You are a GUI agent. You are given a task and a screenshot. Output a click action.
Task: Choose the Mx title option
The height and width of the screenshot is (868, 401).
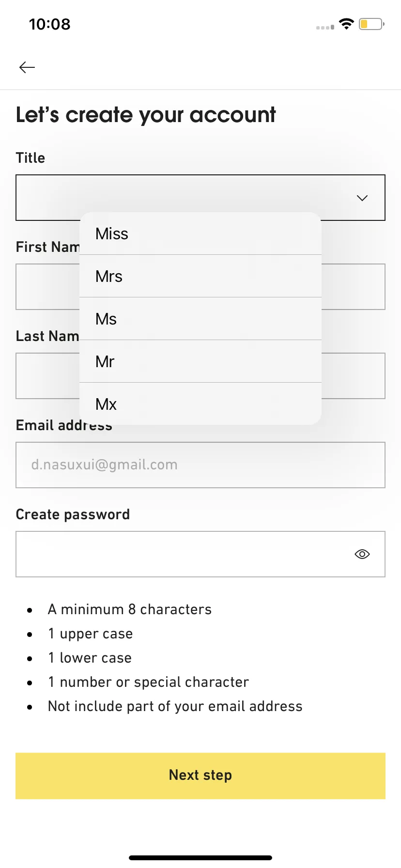pos(200,404)
